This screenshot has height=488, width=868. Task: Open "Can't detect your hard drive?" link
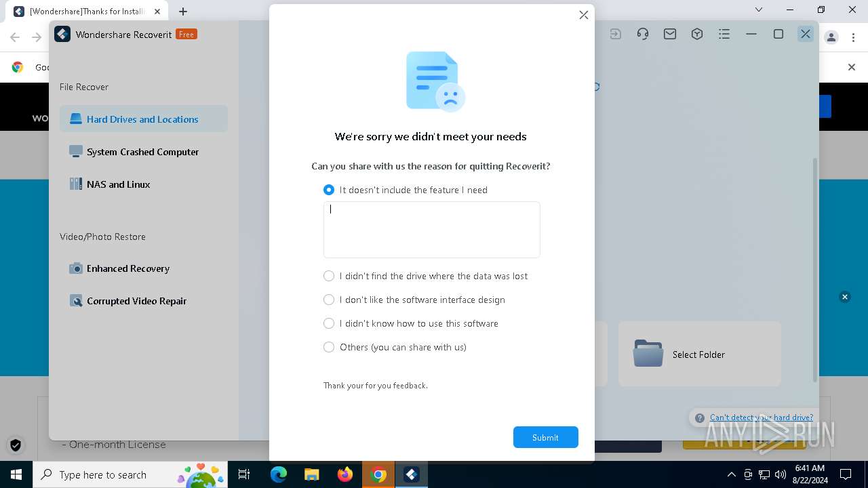(762, 418)
